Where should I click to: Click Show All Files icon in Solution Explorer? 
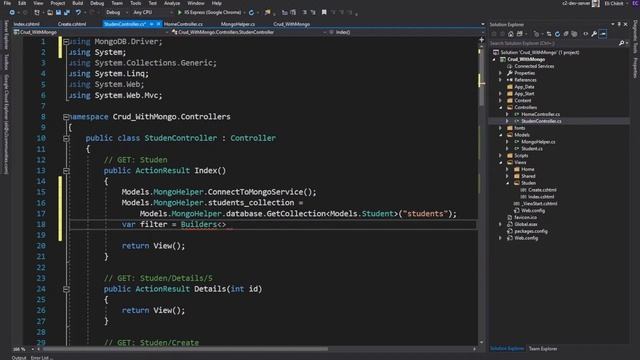(574, 34)
